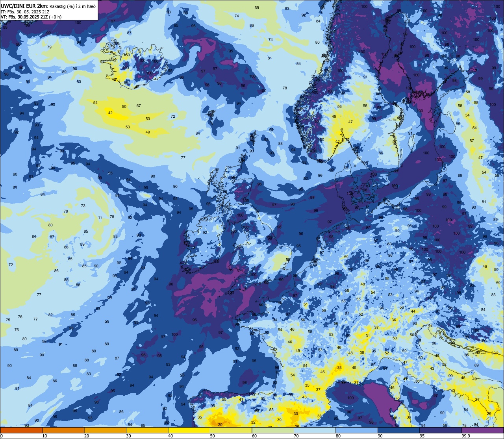504x439 pixels.
Task: Click the 20–30% legend color swatch
Action: [x=105, y=430]
